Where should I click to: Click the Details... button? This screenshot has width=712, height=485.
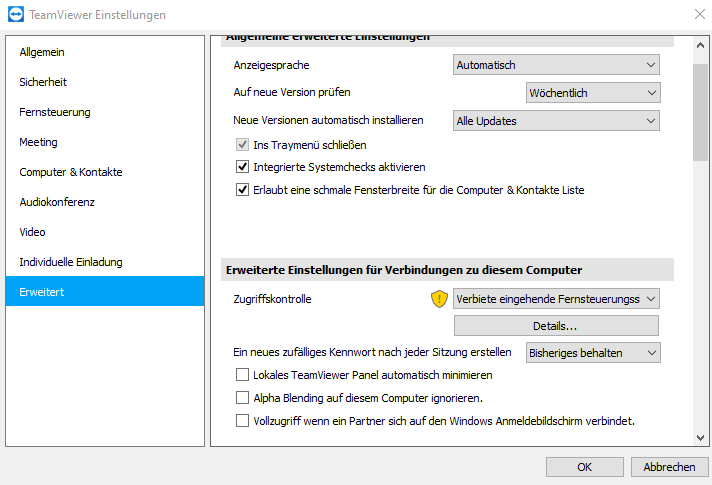pyautogui.click(x=556, y=326)
